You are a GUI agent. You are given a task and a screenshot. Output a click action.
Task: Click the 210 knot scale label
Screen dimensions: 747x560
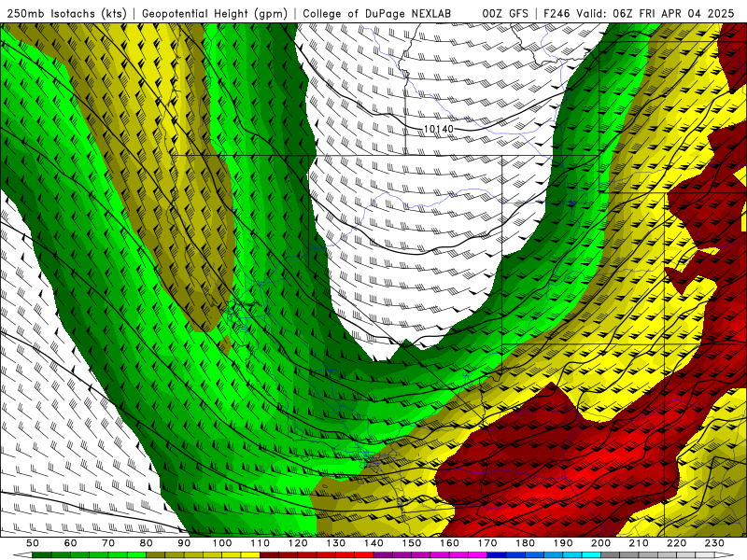point(639,543)
